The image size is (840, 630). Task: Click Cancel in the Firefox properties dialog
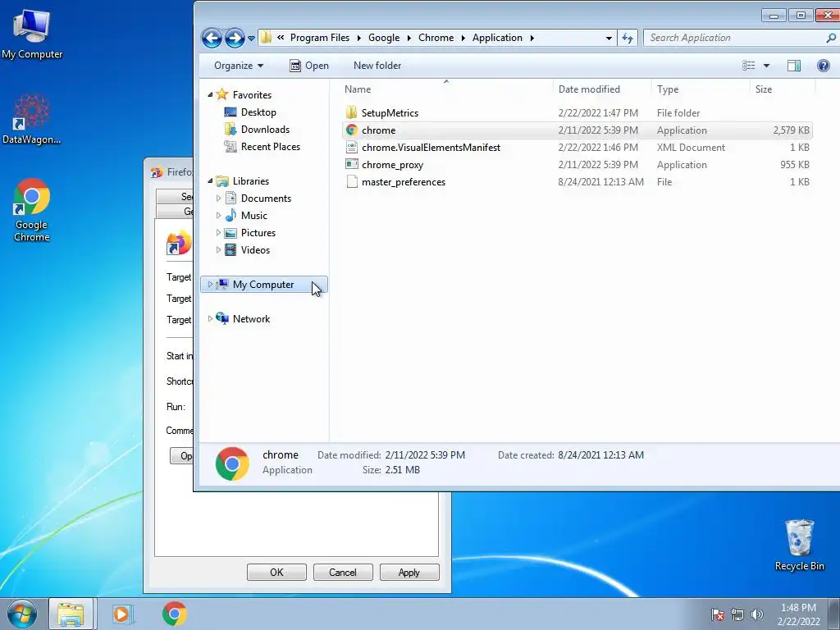click(x=343, y=572)
